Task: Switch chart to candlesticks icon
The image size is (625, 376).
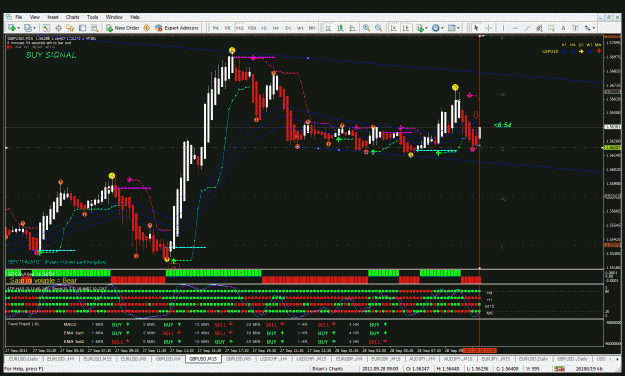Action: 340,28
